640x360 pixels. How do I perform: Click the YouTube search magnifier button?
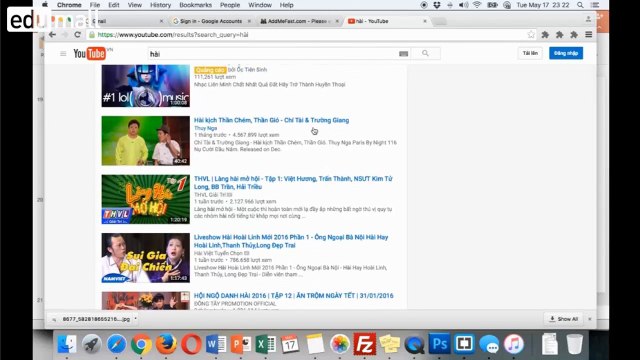(x=425, y=53)
